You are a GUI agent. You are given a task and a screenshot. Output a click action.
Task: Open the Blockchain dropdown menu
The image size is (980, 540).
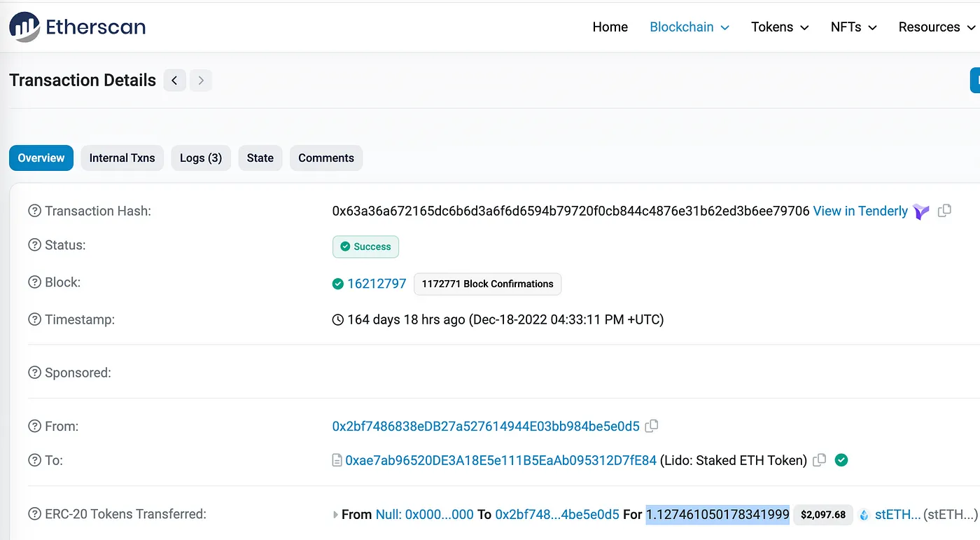pyautogui.click(x=689, y=27)
